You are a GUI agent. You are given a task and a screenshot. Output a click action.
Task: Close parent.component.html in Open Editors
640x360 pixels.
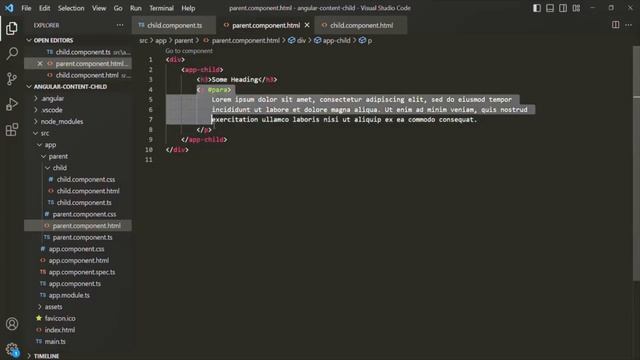(x=40, y=63)
